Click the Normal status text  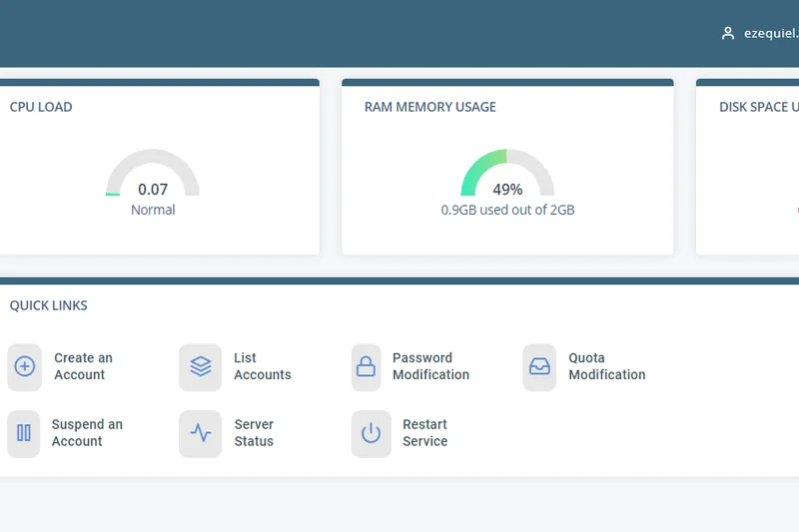pos(153,210)
